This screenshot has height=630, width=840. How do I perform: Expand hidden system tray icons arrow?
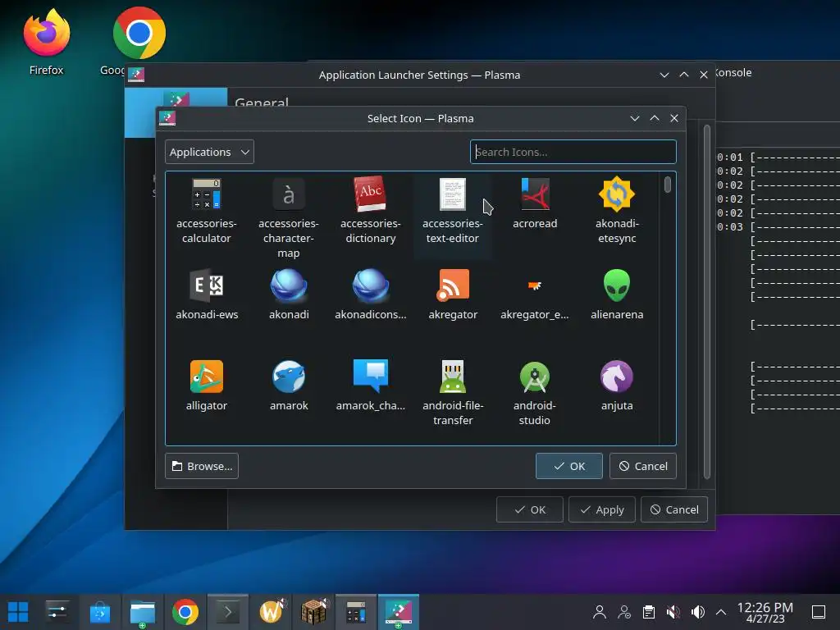(721, 612)
